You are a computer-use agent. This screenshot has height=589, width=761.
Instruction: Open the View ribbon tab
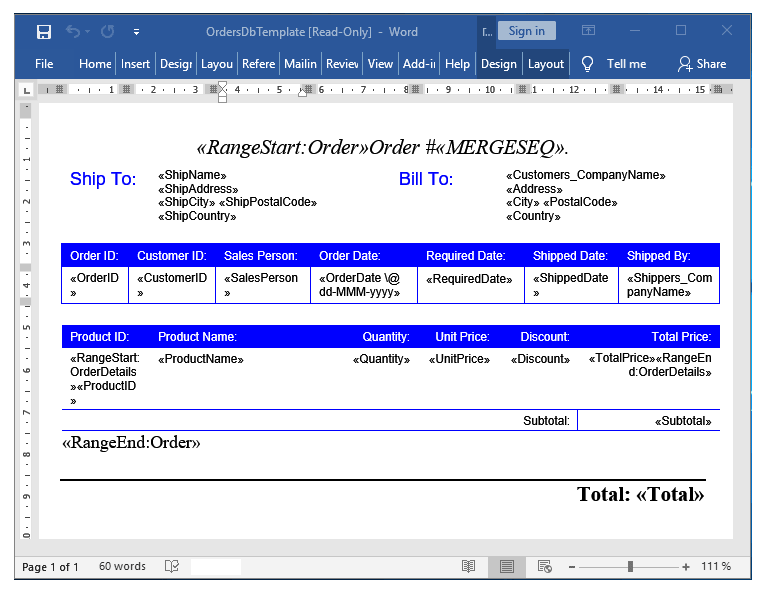pyautogui.click(x=380, y=64)
